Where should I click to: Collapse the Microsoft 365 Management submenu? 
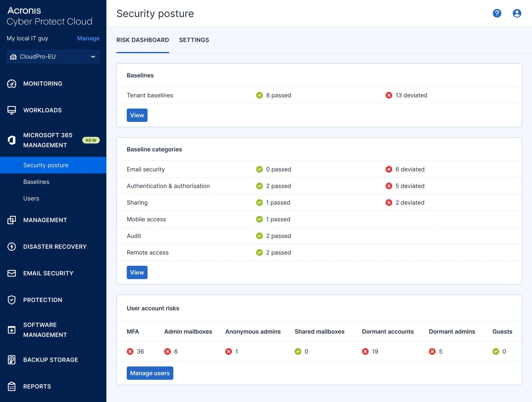(x=47, y=140)
